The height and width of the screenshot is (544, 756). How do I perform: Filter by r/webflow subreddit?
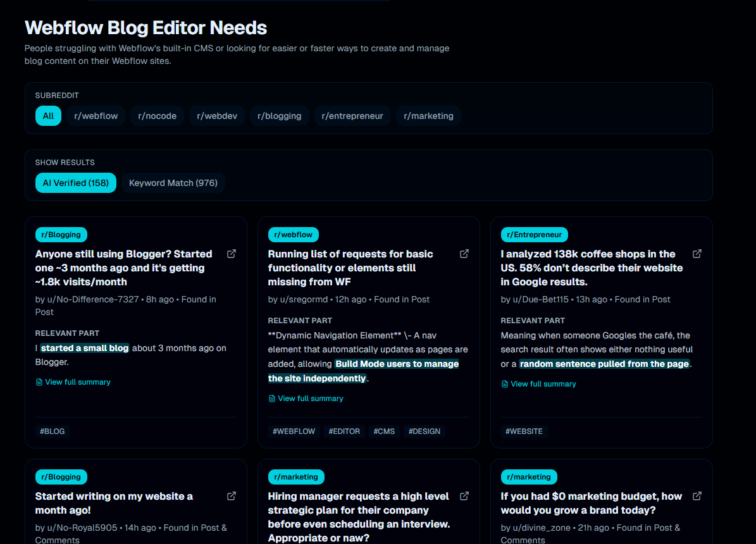tap(96, 116)
